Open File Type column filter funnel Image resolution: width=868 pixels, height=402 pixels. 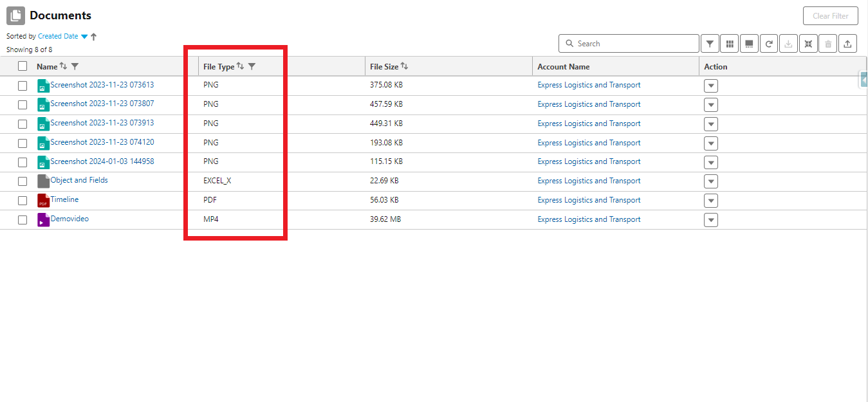[x=252, y=66]
